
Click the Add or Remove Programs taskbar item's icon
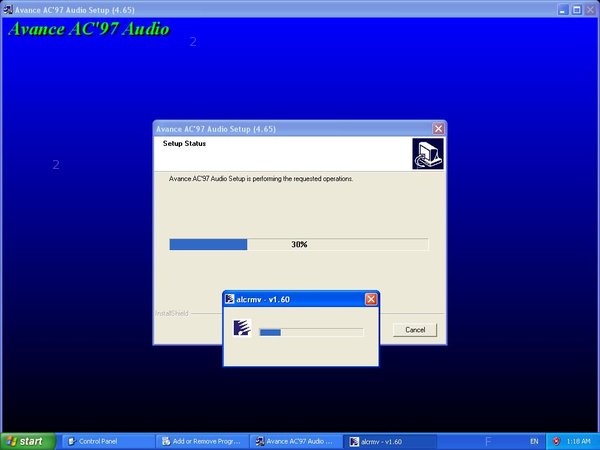[x=166, y=442]
